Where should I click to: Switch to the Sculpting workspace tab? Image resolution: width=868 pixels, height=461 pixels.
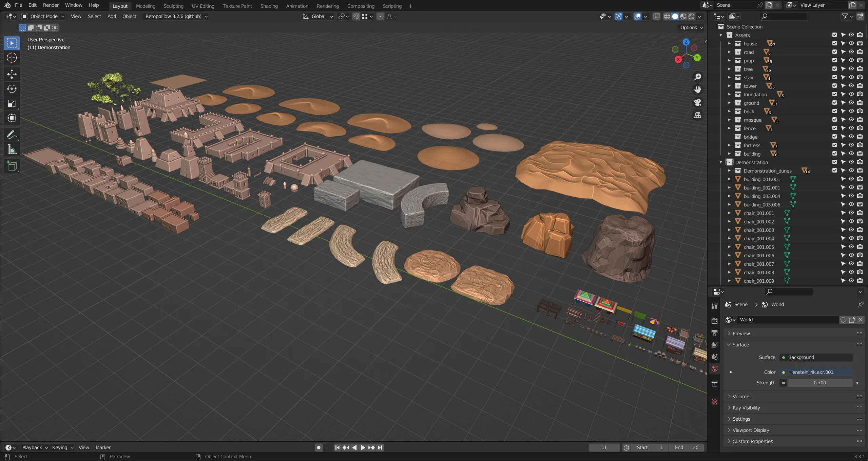173,6
